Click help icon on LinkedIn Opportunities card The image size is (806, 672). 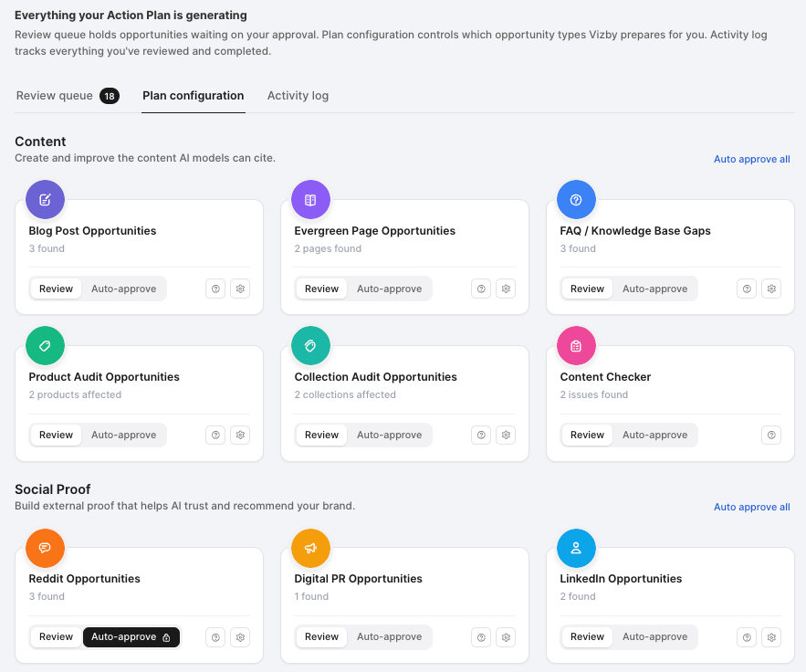(747, 637)
